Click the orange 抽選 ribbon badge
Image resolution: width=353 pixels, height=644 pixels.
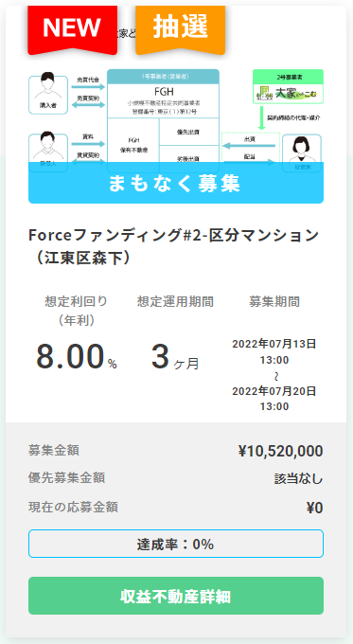click(x=180, y=28)
